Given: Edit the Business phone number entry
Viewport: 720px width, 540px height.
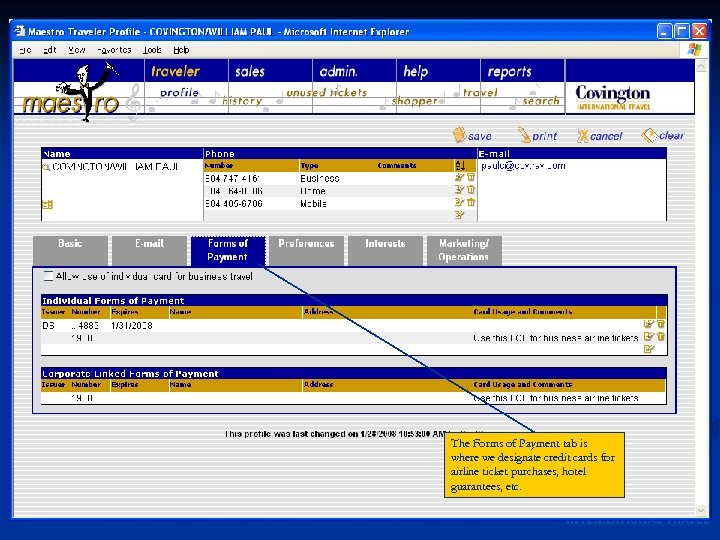Looking at the screenshot, I should (x=459, y=177).
